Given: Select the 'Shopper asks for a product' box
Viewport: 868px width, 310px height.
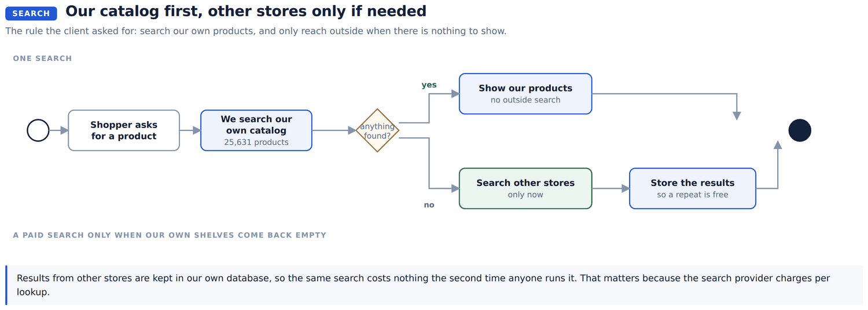Looking at the screenshot, I should (124, 130).
